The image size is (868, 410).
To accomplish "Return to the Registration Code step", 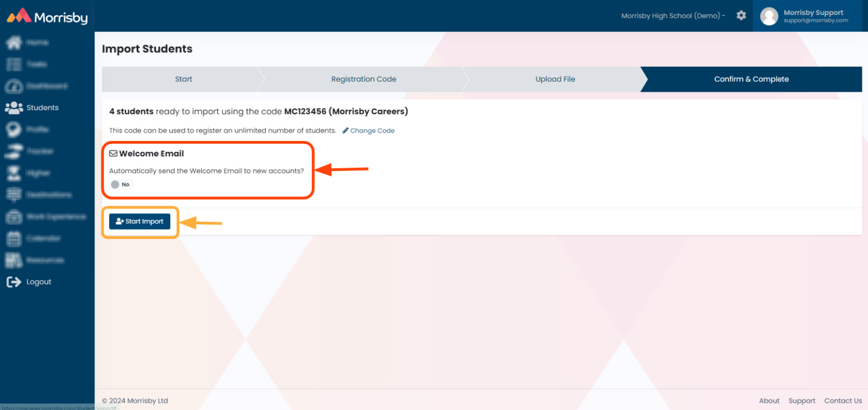I will click(x=364, y=79).
